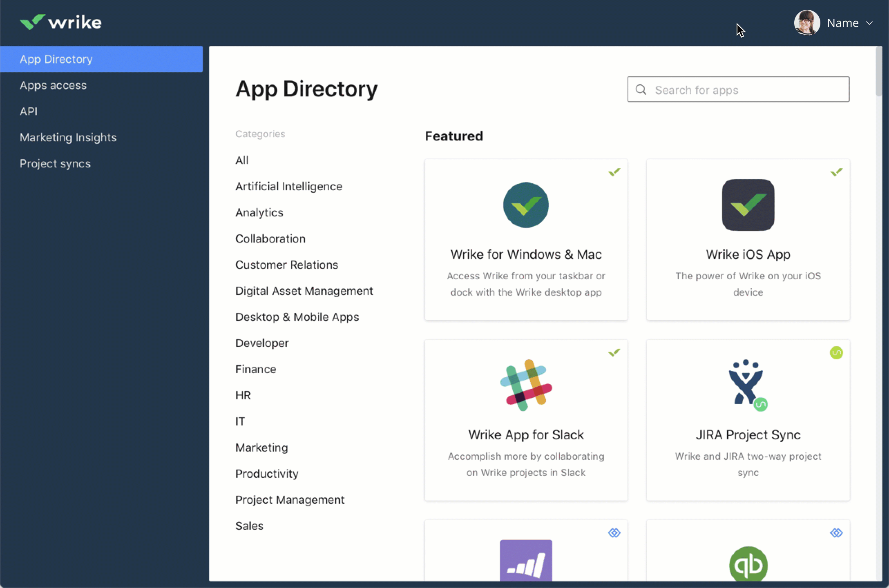The width and height of the screenshot is (889, 588).
Task: Click the blue integrate badge on QuickBooks card
Action: 836,533
